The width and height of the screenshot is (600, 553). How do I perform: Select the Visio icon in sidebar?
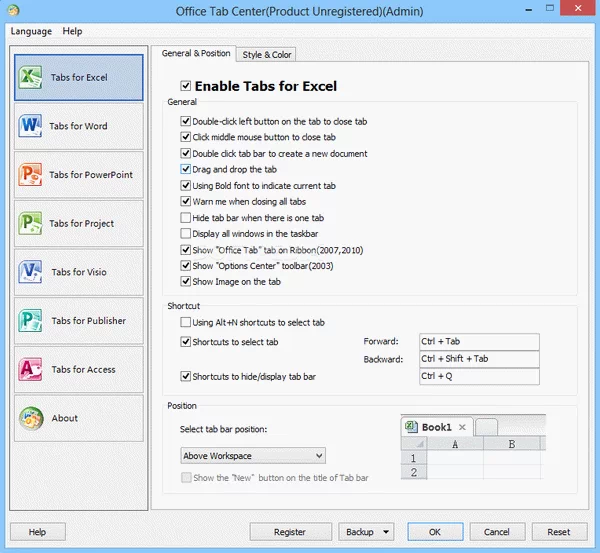[31, 272]
